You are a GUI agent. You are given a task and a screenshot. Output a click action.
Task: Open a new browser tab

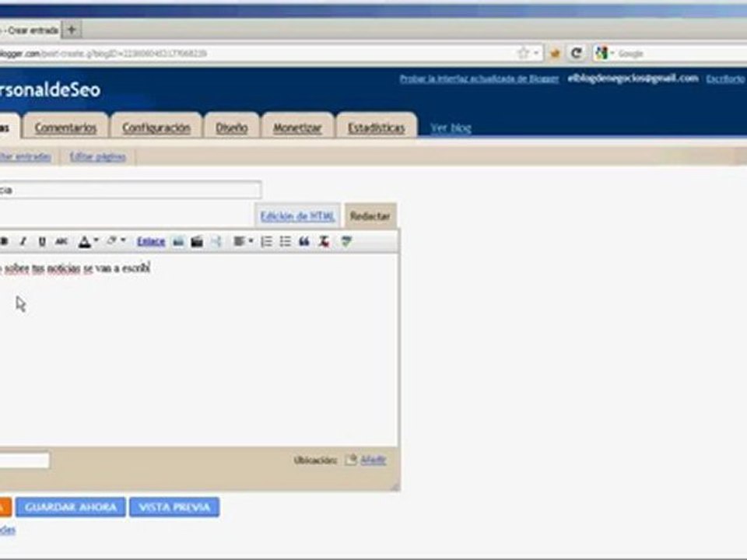(72, 30)
